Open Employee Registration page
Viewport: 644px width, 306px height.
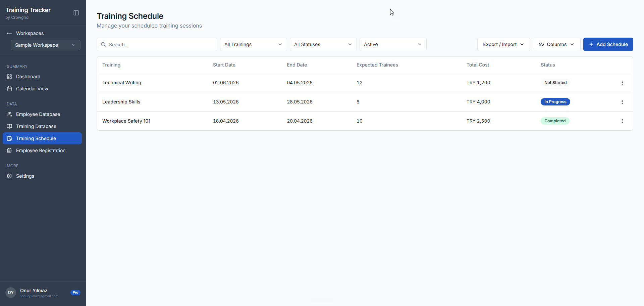tap(42, 150)
